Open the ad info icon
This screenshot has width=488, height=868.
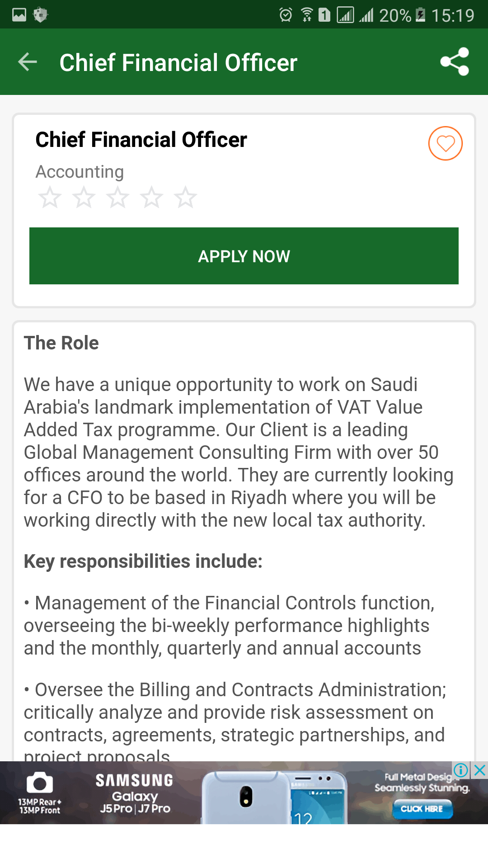tap(461, 770)
